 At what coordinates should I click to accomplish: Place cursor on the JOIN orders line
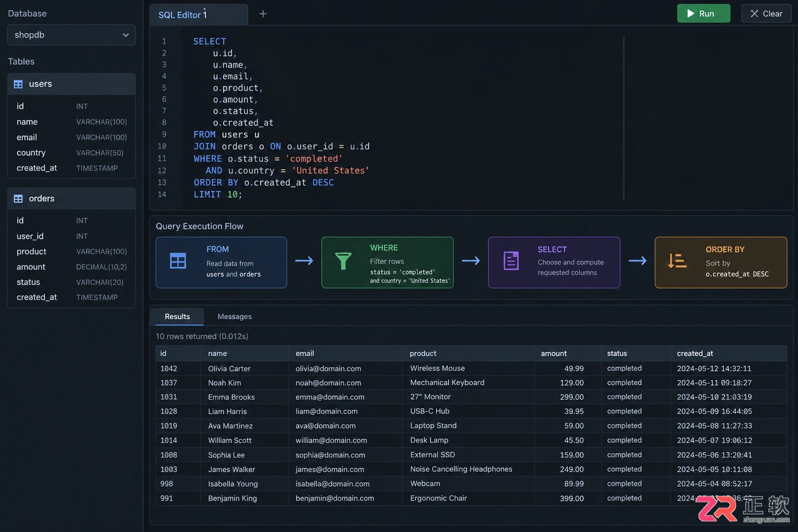click(282, 146)
